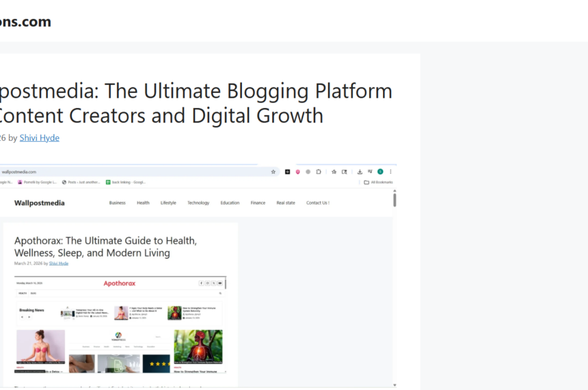Click the YouTube icon in Apothorax header

point(220,283)
